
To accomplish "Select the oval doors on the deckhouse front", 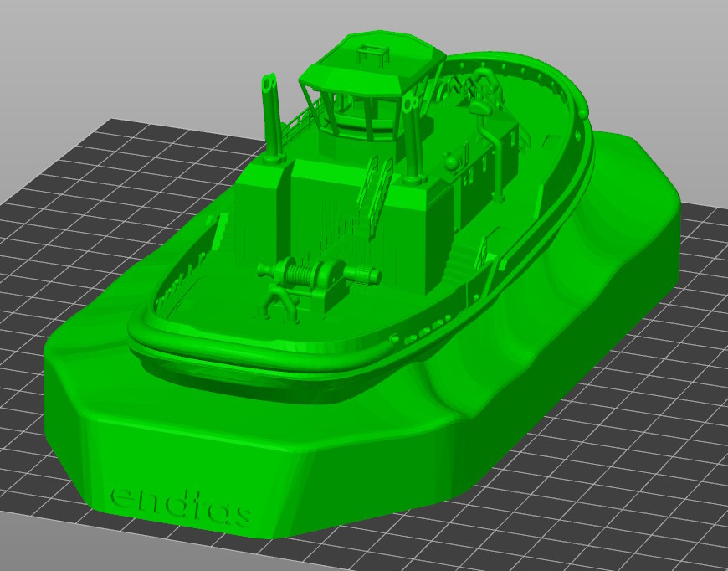I will [x=376, y=183].
